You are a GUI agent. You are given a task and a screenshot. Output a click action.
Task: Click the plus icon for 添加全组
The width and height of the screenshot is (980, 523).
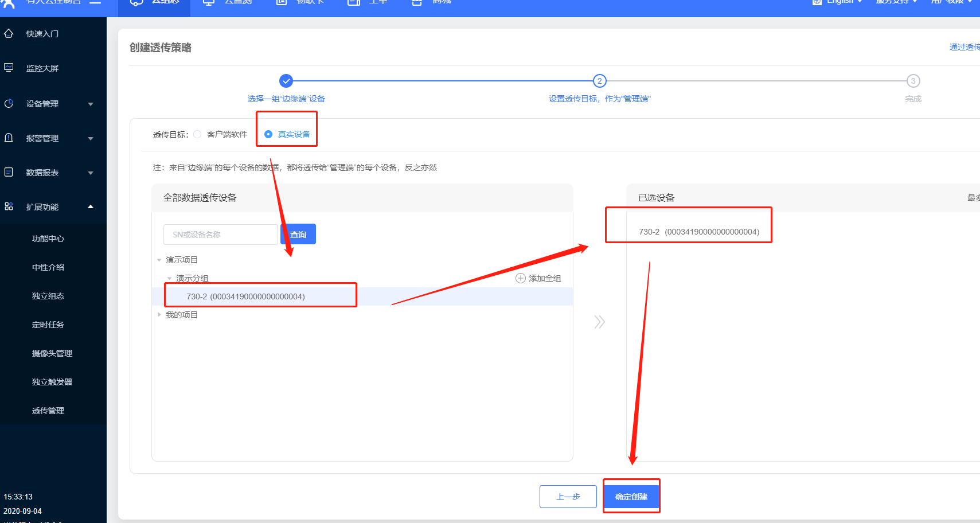(x=521, y=278)
